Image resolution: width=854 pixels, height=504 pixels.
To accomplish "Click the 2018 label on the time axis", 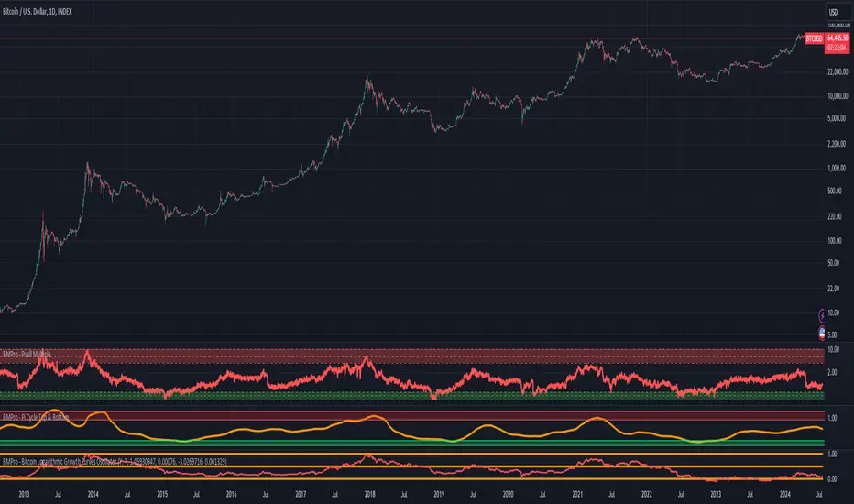I will (370, 494).
